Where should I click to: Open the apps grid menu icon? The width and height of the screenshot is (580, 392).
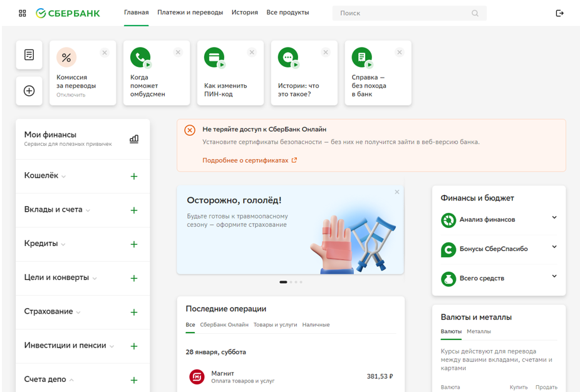click(22, 13)
